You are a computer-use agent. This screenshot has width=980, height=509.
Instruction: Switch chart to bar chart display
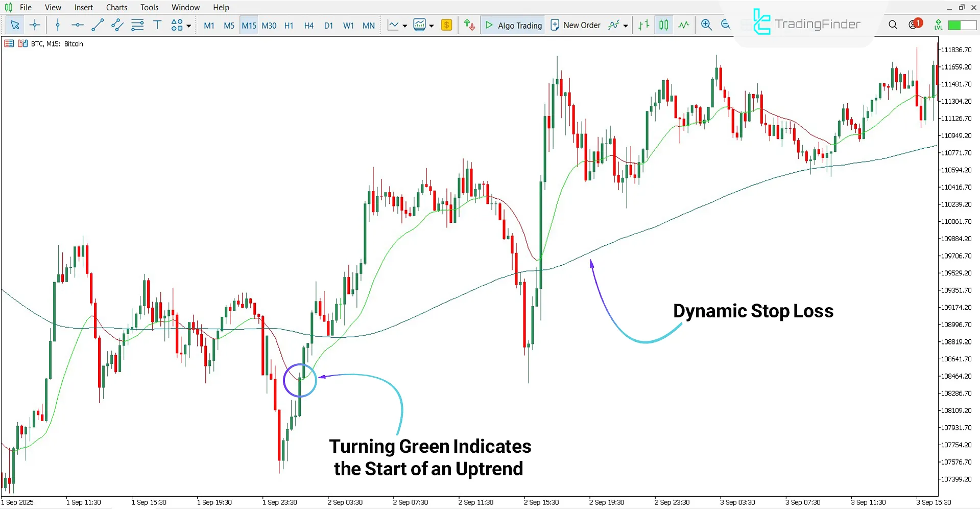(x=644, y=25)
